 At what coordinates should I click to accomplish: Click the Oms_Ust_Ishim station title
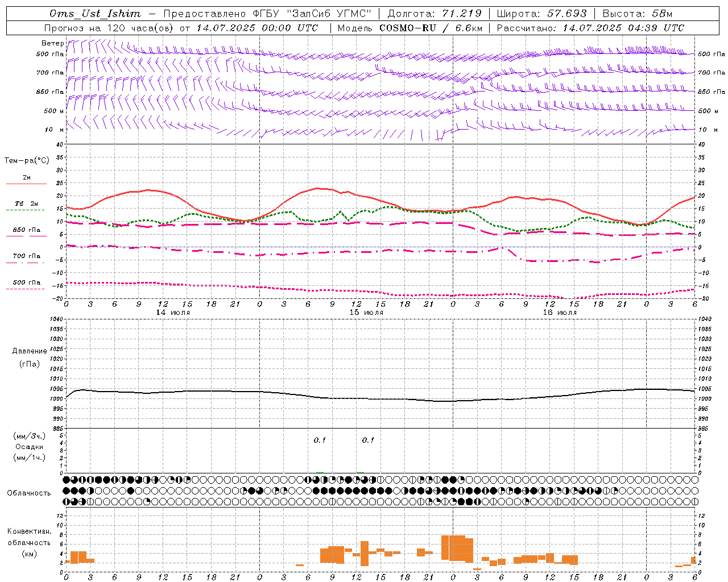(95, 14)
